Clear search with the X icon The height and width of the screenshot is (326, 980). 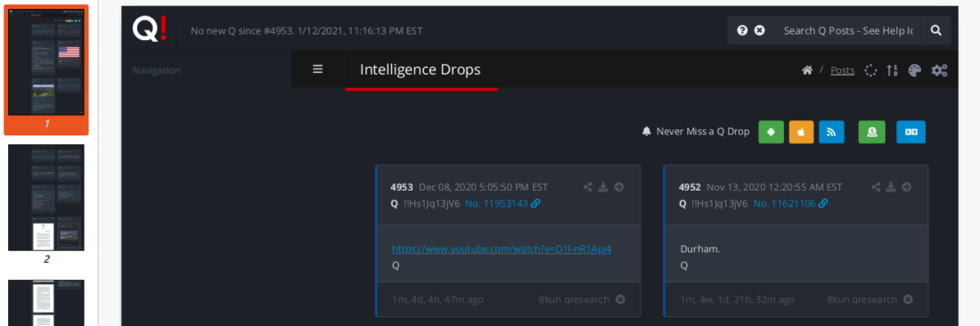759,30
